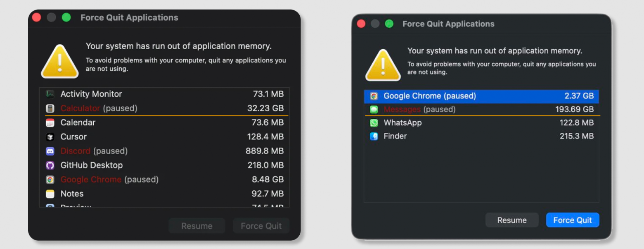Click the Cursor app icon
The width and height of the screenshot is (644, 249).
pos(50,137)
